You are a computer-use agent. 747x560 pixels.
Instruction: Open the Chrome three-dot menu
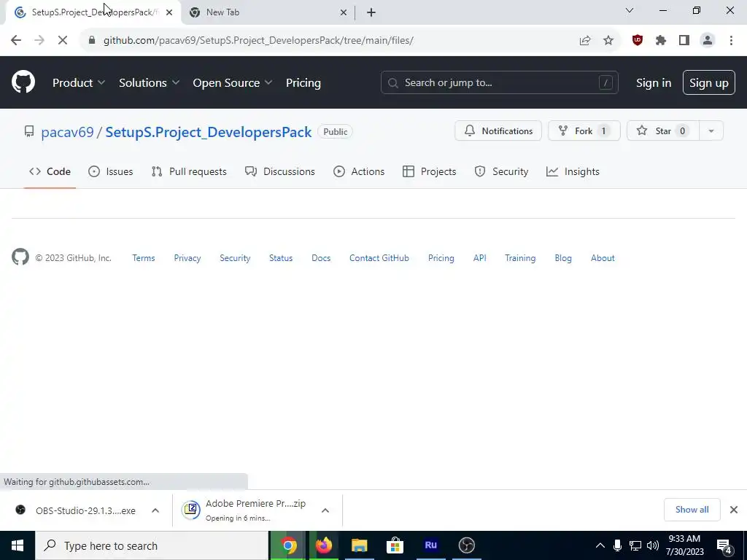731,41
